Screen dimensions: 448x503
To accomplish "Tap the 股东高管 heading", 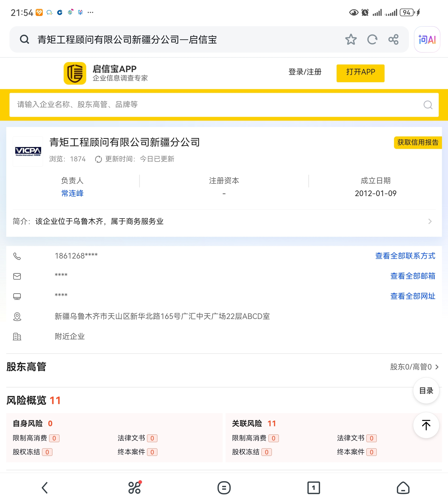I will (x=26, y=367).
